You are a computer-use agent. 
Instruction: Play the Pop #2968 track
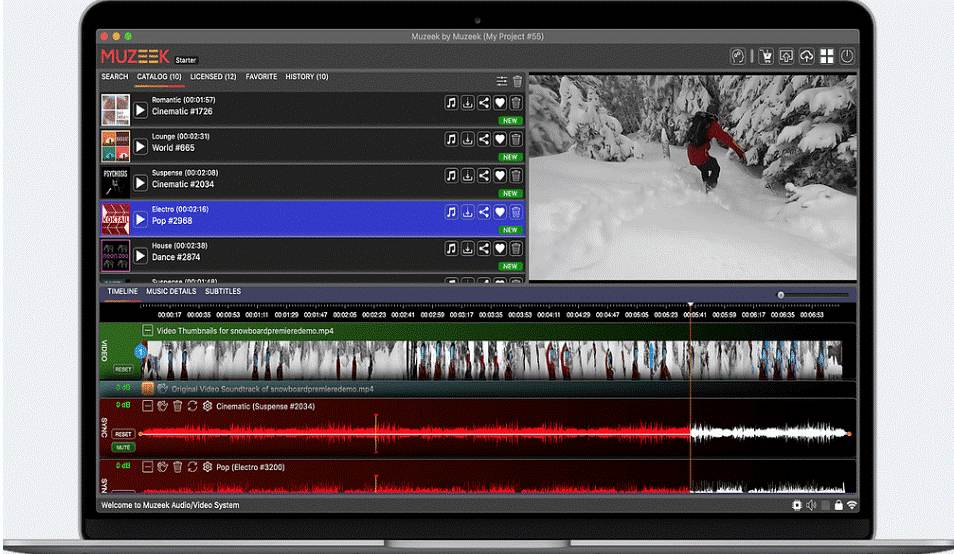(x=141, y=220)
